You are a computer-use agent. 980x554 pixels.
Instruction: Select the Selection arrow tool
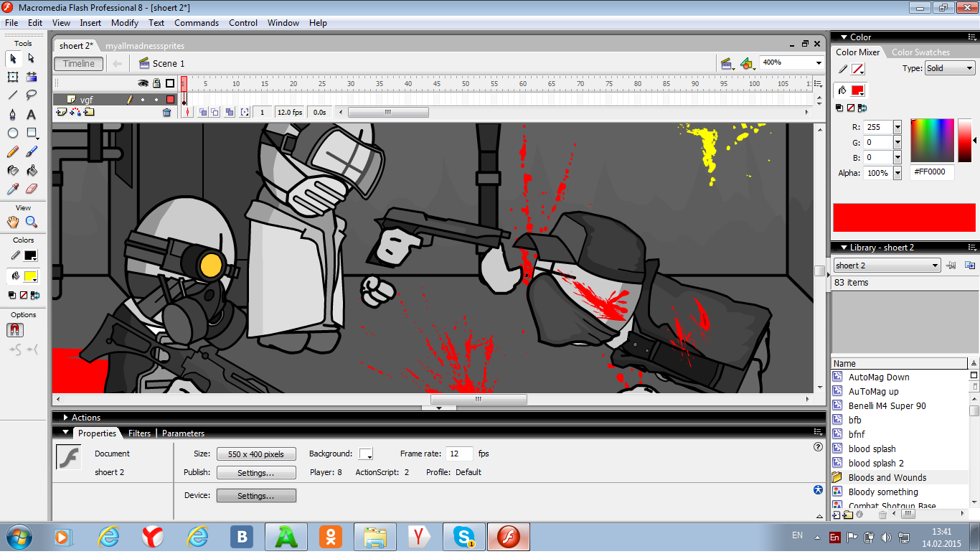click(13, 58)
